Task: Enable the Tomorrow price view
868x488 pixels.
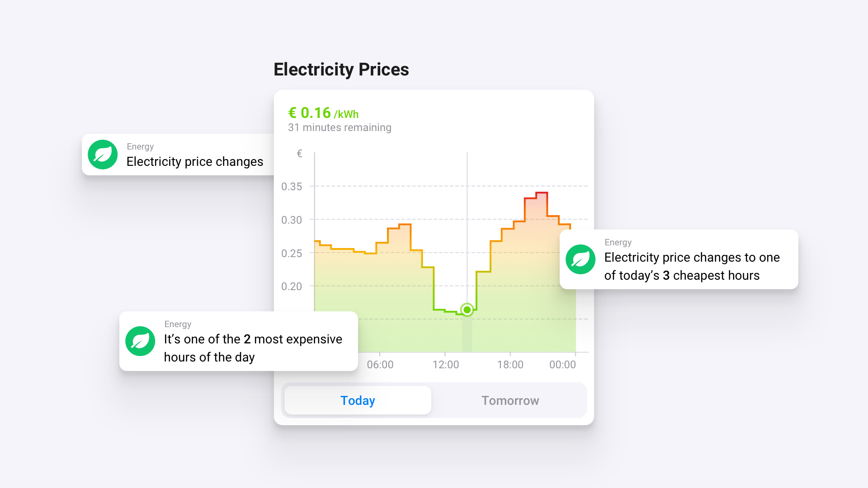Action: [x=510, y=400]
